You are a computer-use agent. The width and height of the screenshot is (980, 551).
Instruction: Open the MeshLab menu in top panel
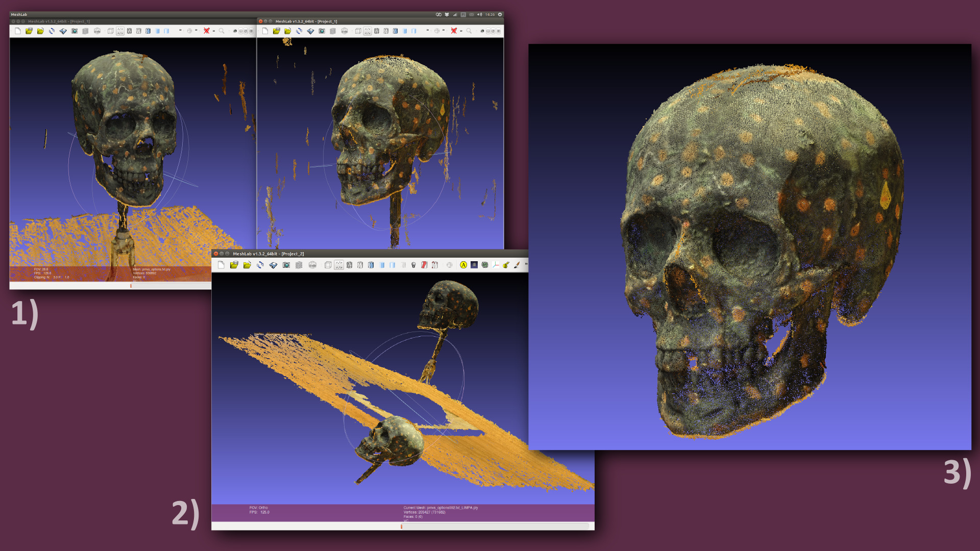(x=19, y=14)
